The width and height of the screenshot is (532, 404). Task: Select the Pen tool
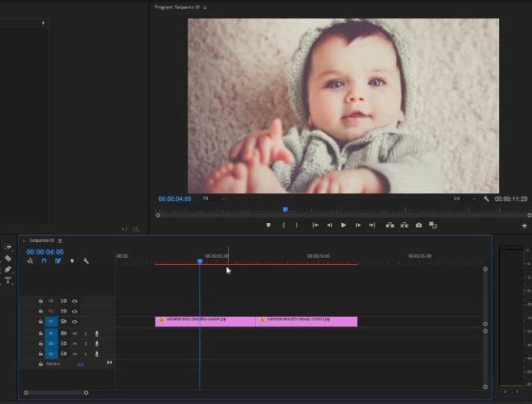click(x=8, y=270)
